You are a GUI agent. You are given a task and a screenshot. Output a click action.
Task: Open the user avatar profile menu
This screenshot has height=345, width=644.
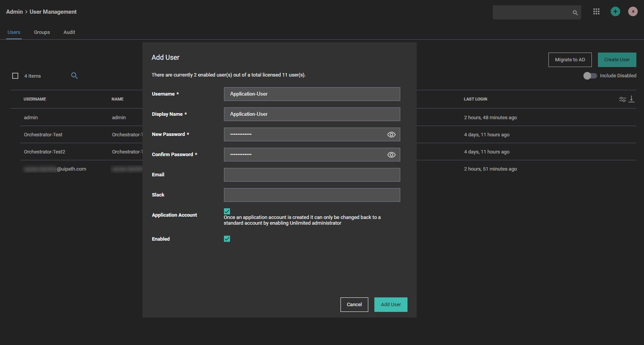pos(633,12)
